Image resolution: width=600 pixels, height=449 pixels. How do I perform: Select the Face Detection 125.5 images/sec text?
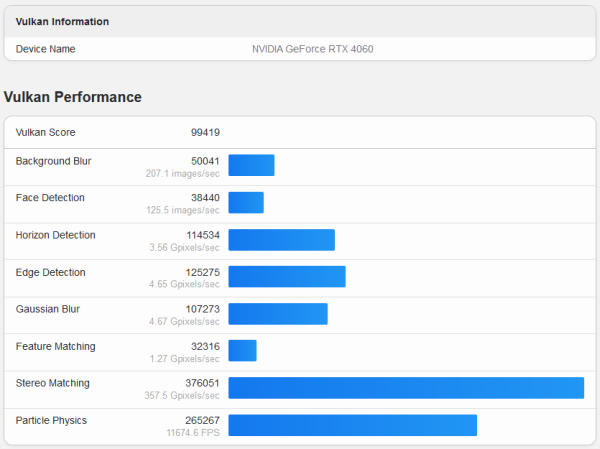pos(183,210)
